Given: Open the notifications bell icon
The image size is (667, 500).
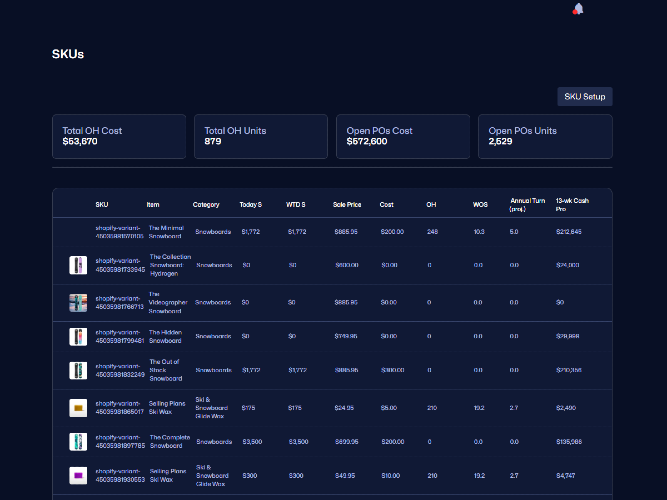Looking at the screenshot, I should pos(578,9).
